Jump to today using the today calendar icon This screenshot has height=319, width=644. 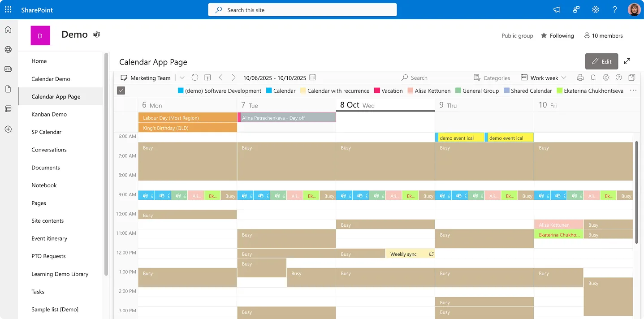(x=207, y=78)
